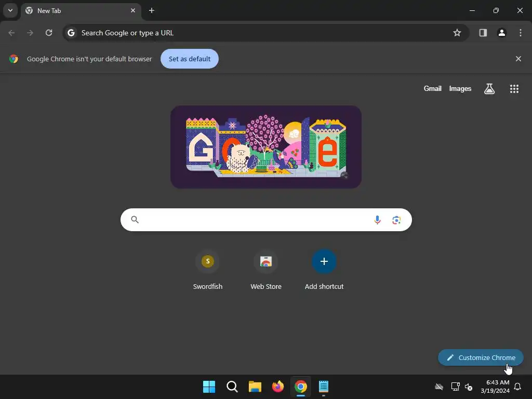
Task: Open network status tray icon
Action: [455, 387]
